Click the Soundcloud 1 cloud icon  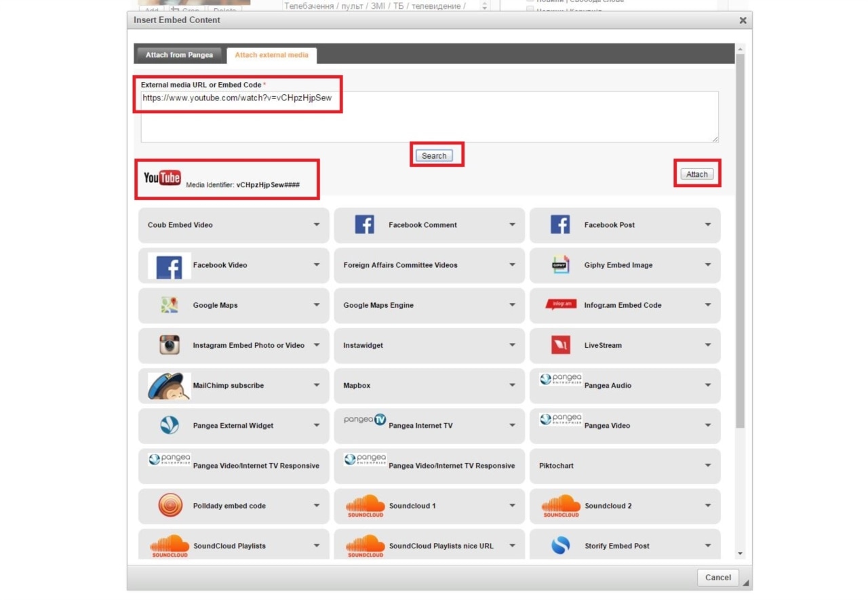[366, 506]
